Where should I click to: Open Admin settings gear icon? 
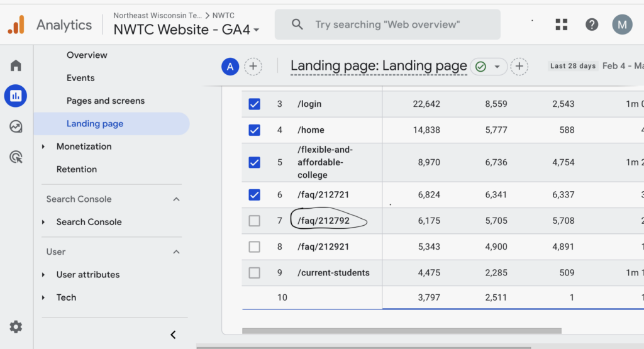pyautogui.click(x=16, y=327)
